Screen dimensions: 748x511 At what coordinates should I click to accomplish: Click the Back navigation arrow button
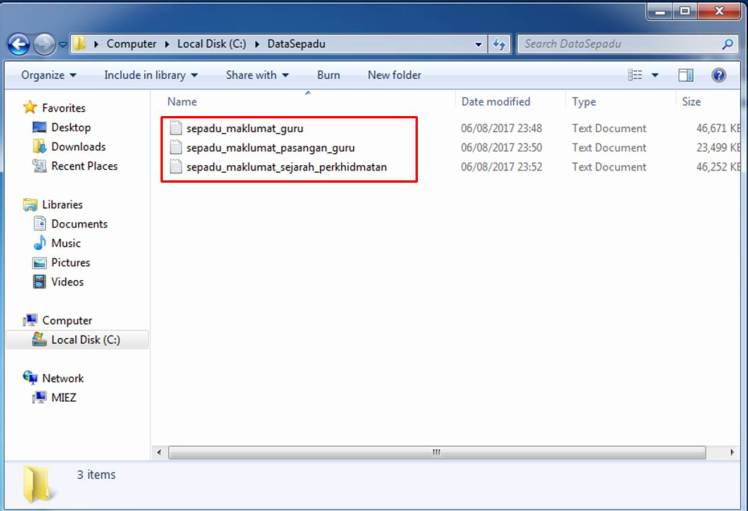point(18,44)
